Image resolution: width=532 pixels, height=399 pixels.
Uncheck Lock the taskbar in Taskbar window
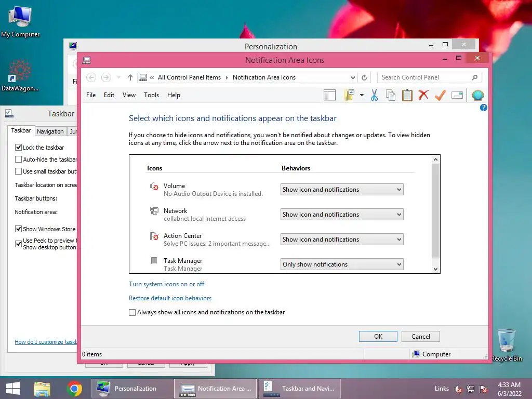pyautogui.click(x=18, y=147)
